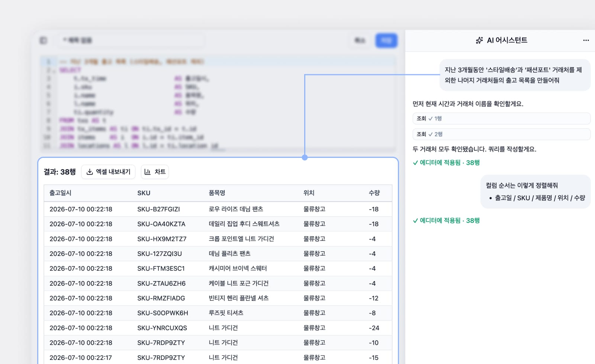Select cell SKU-B27FGIZI
This screenshot has height=364, width=595.
pos(158,209)
